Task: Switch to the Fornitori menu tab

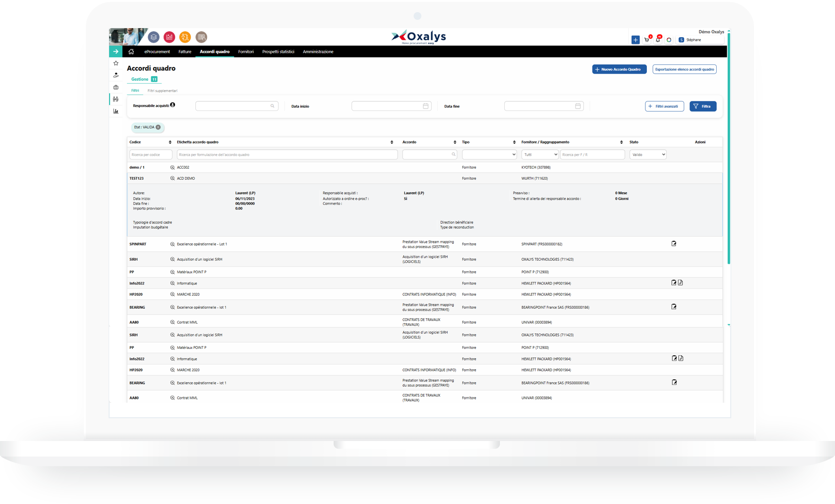Action: click(246, 51)
